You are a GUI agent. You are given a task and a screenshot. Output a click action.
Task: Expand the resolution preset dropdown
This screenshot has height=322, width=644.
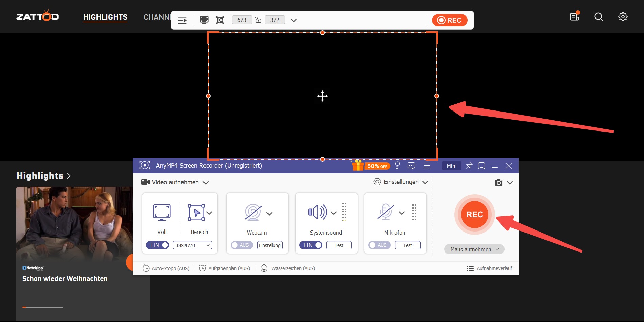pyautogui.click(x=294, y=20)
